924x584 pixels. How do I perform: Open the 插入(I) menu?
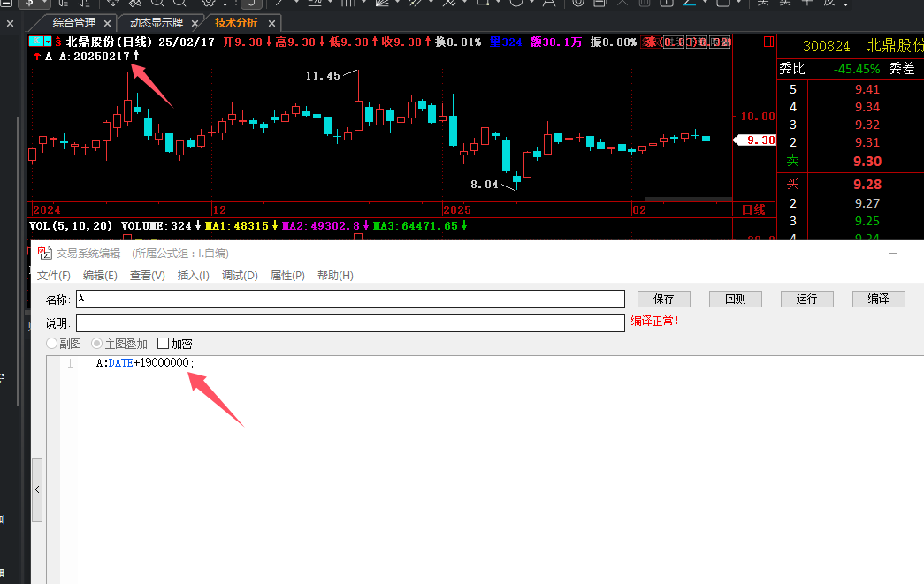coord(194,276)
